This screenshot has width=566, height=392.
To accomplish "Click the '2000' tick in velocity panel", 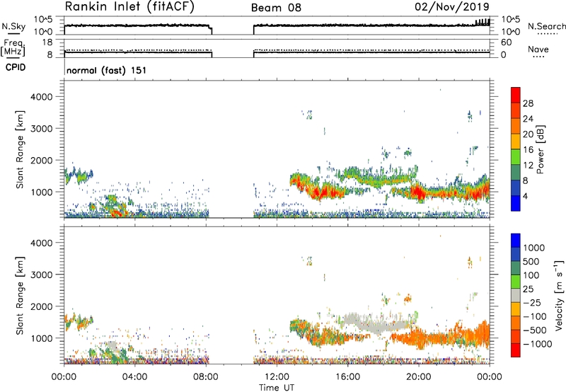I will point(42,306).
